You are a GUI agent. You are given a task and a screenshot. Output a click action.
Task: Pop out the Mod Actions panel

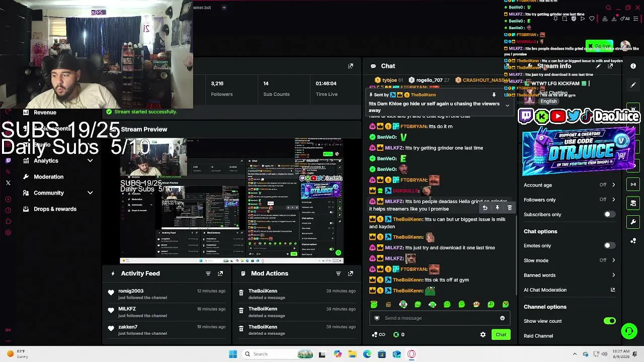(351, 274)
